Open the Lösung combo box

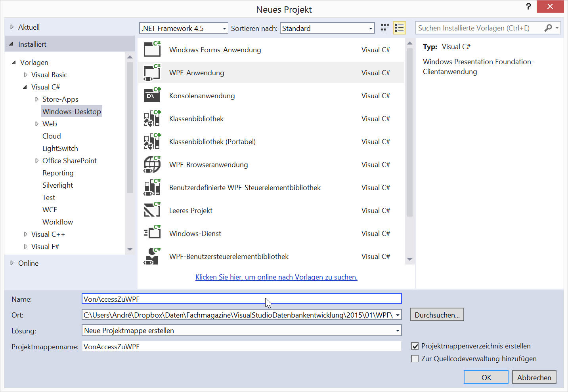click(x=241, y=330)
